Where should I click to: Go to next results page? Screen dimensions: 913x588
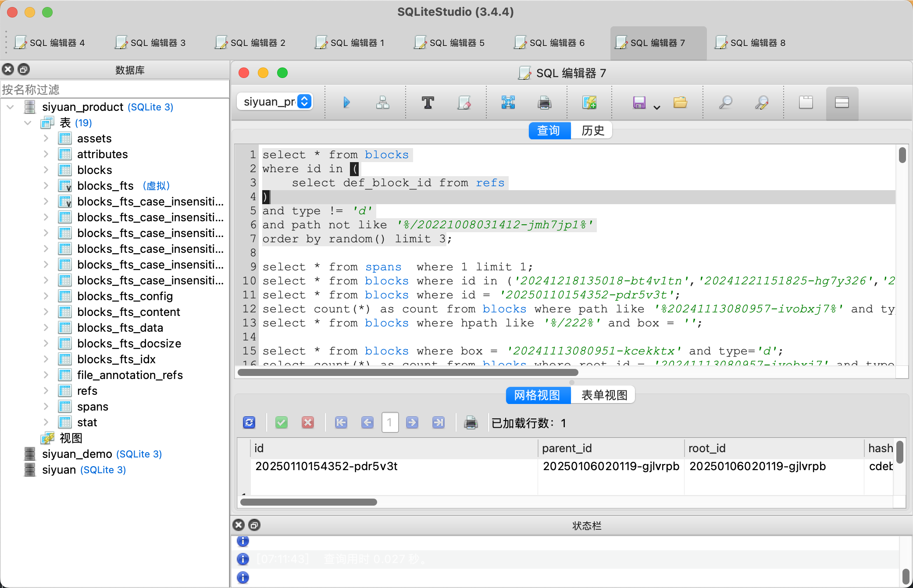(x=412, y=423)
